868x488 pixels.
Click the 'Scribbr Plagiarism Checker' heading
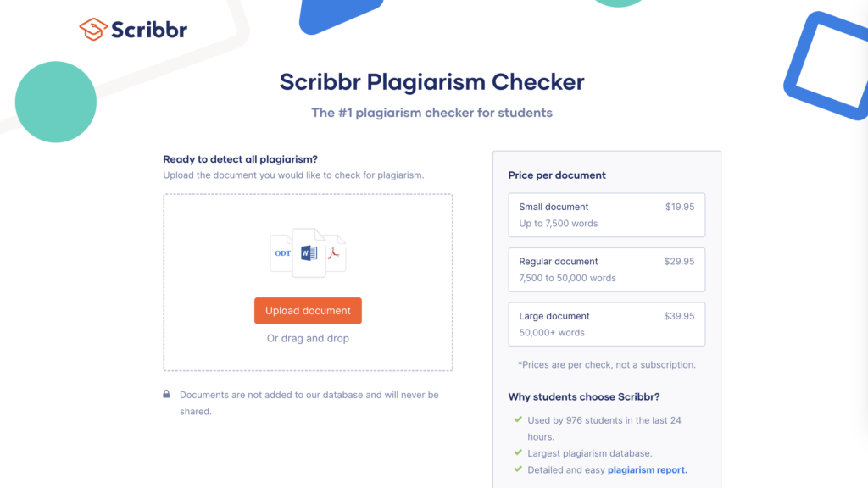pos(431,82)
